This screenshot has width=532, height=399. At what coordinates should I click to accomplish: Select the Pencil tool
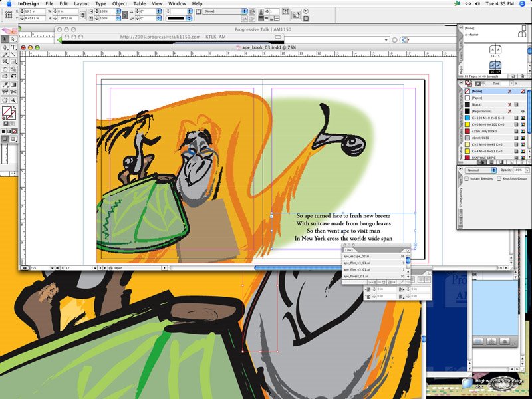coord(5,55)
